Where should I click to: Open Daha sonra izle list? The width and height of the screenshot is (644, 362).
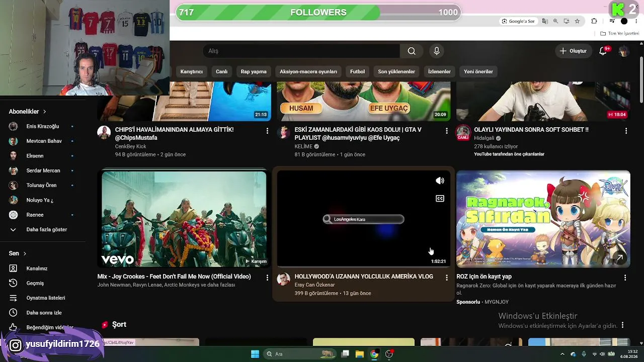43,313
